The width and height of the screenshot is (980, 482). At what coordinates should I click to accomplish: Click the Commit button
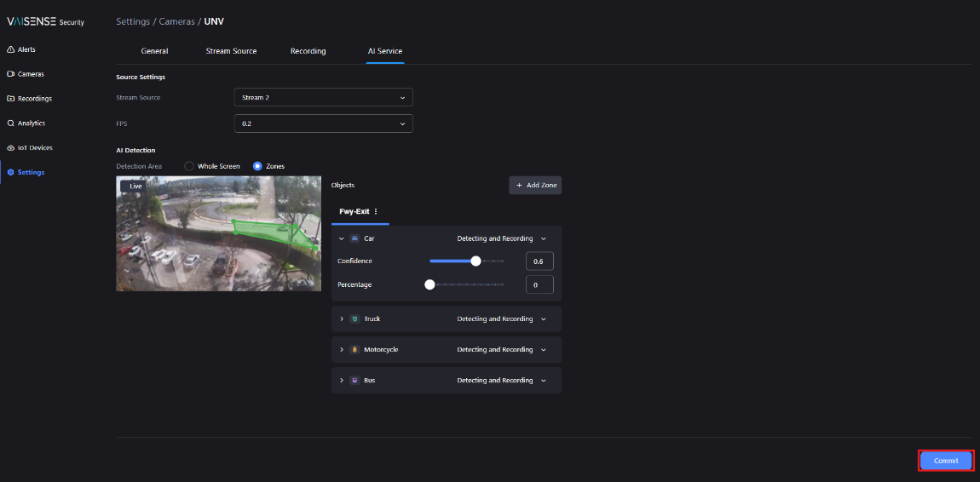pos(946,461)
